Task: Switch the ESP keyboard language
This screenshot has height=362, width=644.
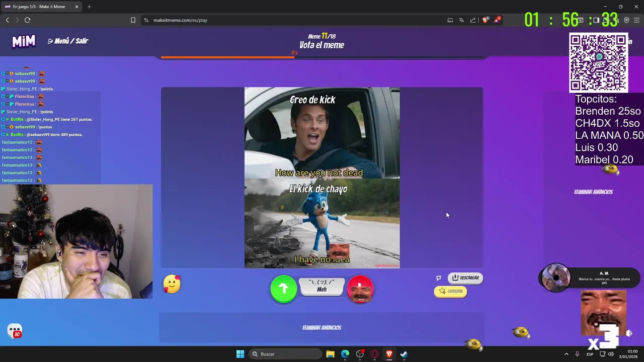Action: 590,354
